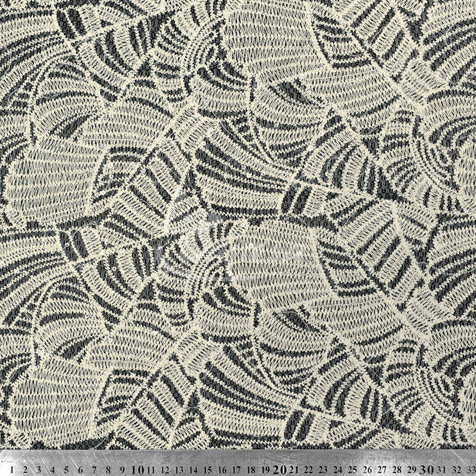Image resolution: width=476 pixels, height=476 pixels.
Task: Select the 25 mark on the ruler
Action: tap(352, 469)
